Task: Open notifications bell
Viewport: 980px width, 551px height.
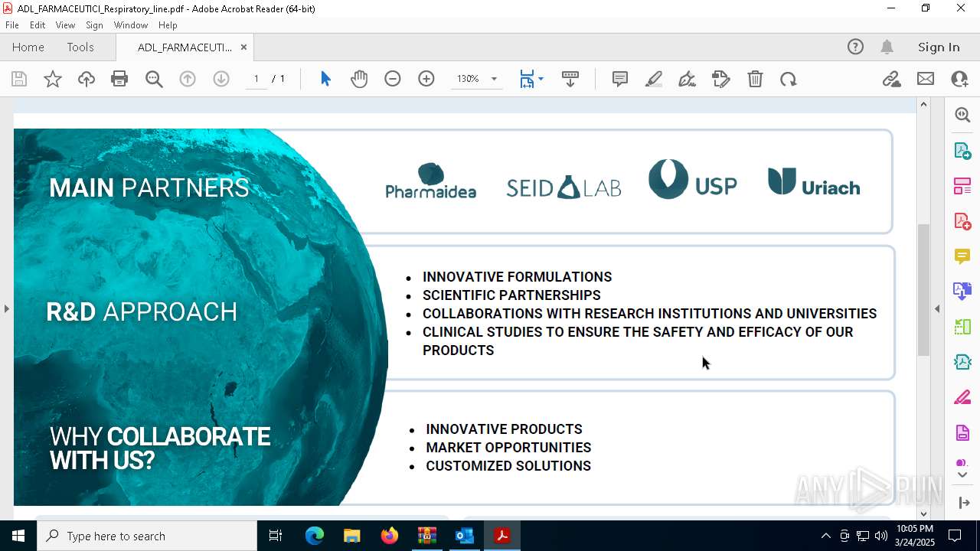Action: (887, 47)
